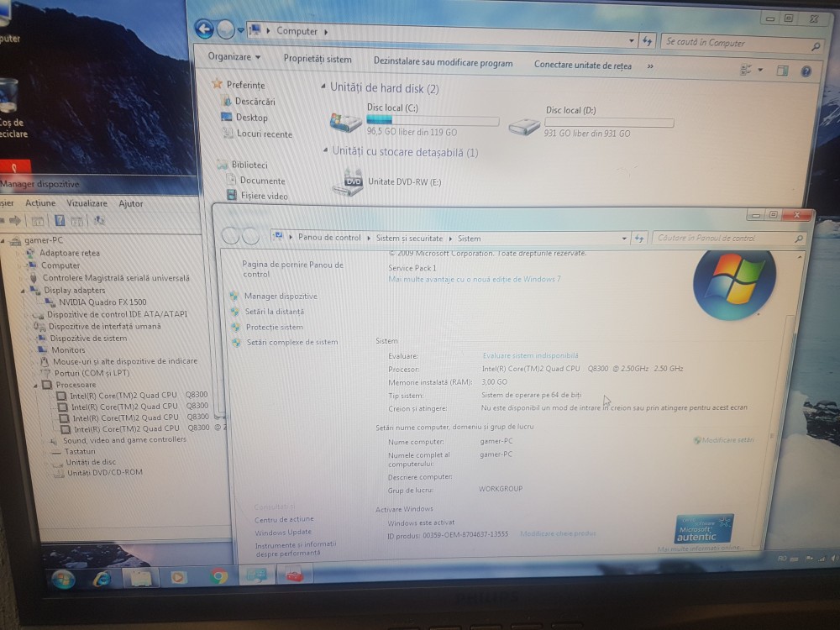Click Proprietăți sistem in the Computer toolbar
Image resolution: width=840 pixels, height=630 pixels.
[x=318, y=59]
